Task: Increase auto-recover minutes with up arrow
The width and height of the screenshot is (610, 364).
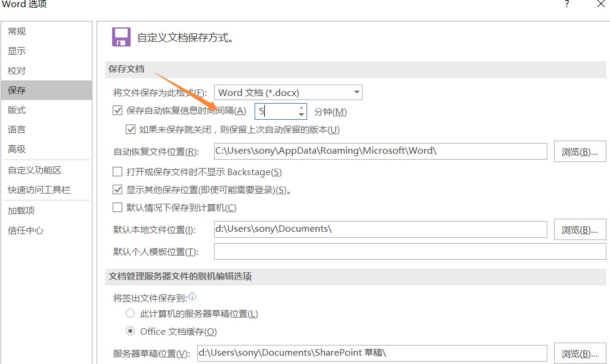Action: coord(301,108)
